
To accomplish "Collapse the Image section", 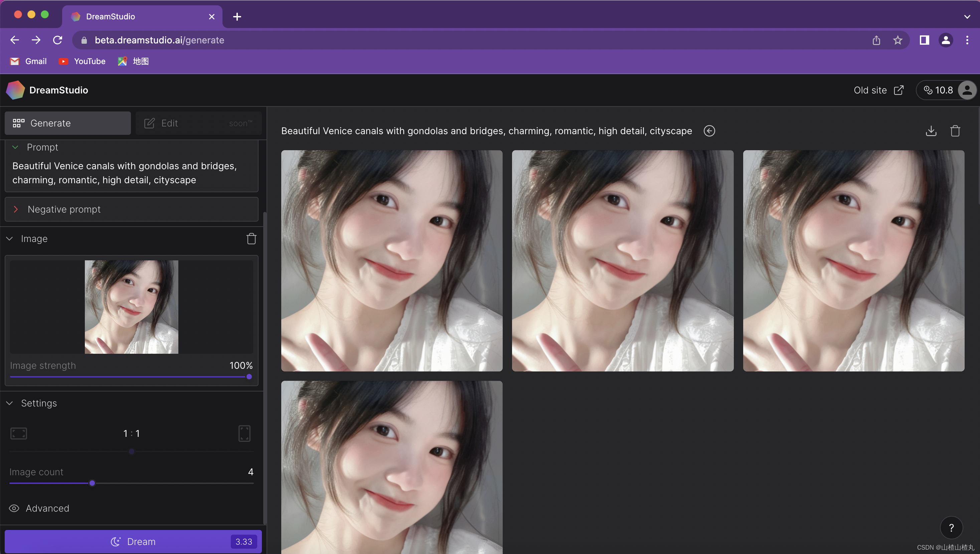I will tap(10, 239).
